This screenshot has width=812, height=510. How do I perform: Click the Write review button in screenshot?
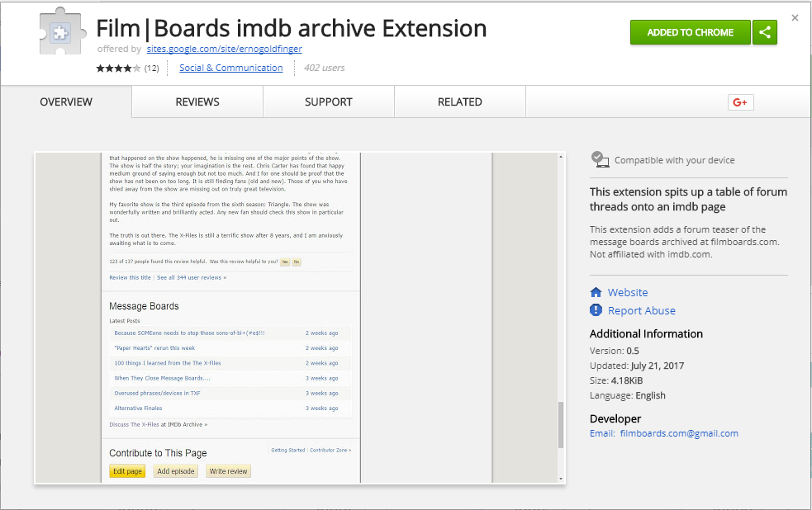coord(228,471)
